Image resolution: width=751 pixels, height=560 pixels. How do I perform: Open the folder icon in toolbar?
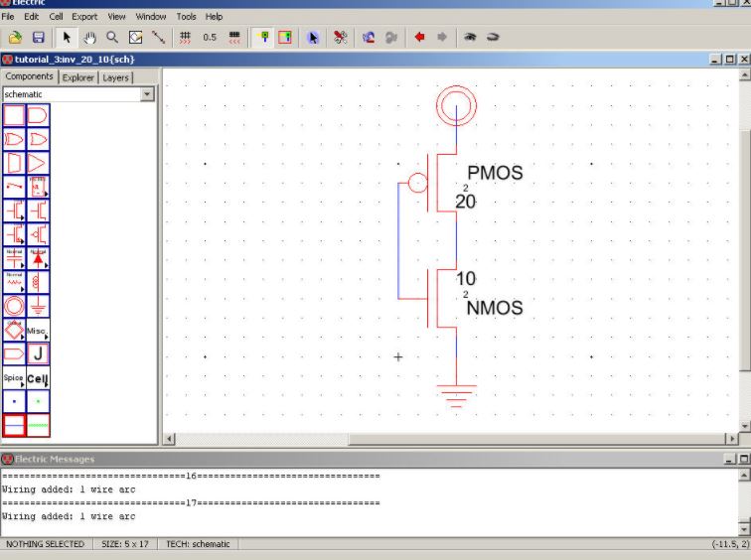17,37
